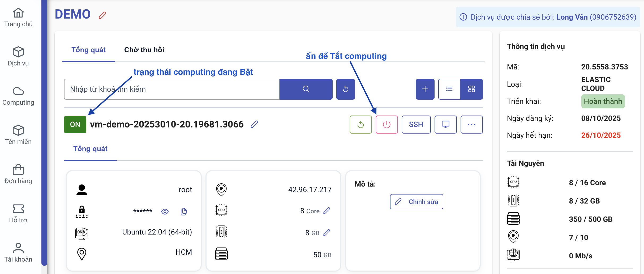Select the top Tổng quát tab
Viewport: 644px width, 274px height.
pos(88,50)
